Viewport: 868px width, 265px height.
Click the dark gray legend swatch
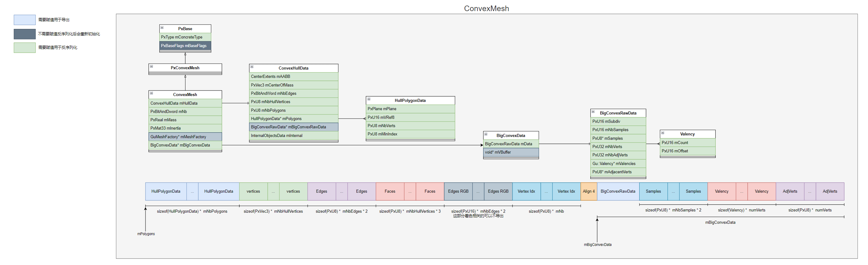coord(25,34)
